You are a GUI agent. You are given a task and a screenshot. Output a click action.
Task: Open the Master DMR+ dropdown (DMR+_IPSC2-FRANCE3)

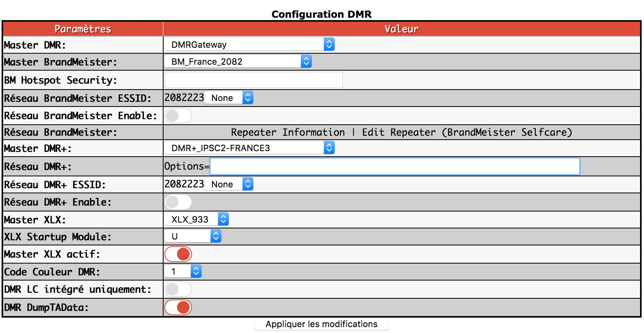250,148
